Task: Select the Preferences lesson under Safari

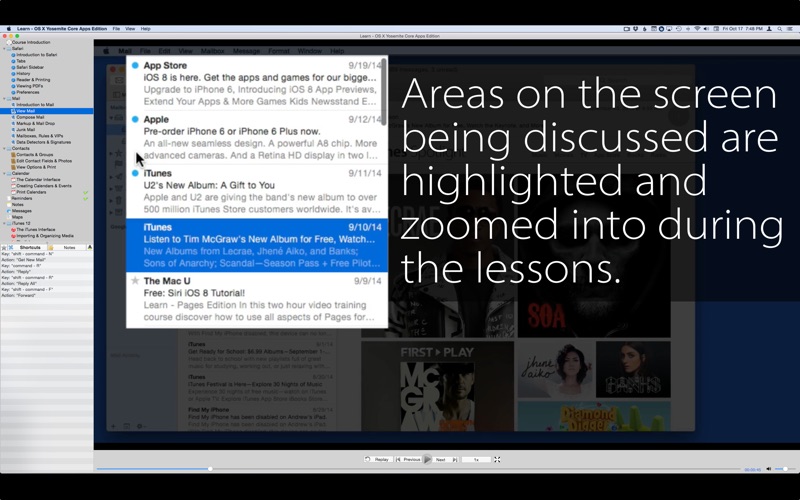Action: [x=28, y=92]
